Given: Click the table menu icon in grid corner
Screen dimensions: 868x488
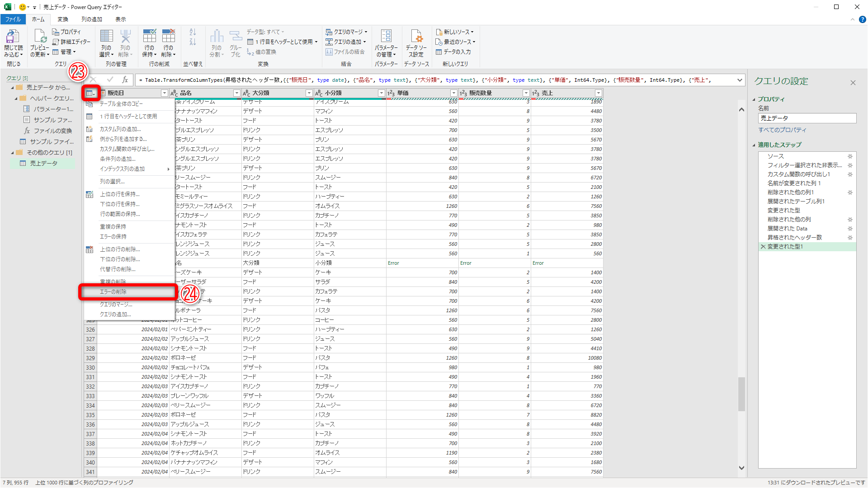Looking at the screenshot, I should [90, 93].
